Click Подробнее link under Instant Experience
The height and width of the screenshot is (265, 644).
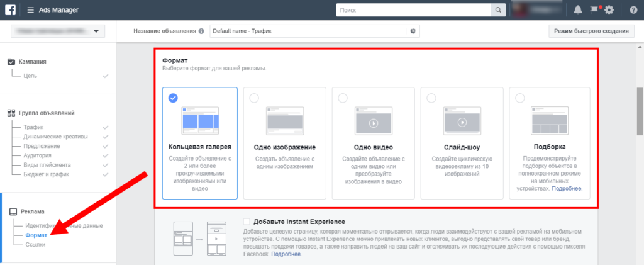[x=286, y=254]
